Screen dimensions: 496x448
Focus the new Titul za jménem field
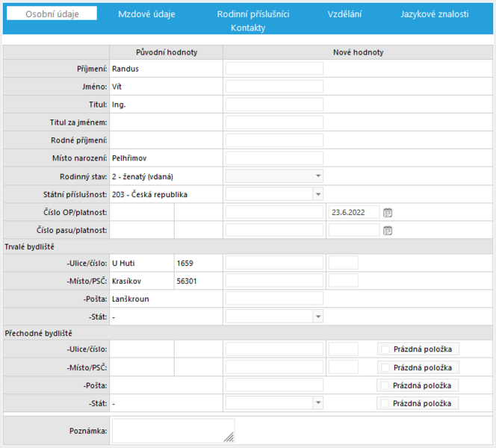(x=274, y=122)
